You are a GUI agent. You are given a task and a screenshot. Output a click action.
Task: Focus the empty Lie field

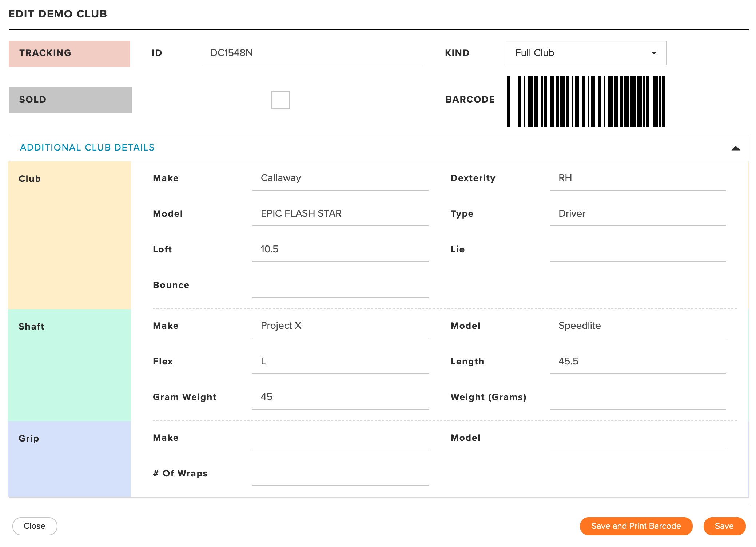pos(638,249)
